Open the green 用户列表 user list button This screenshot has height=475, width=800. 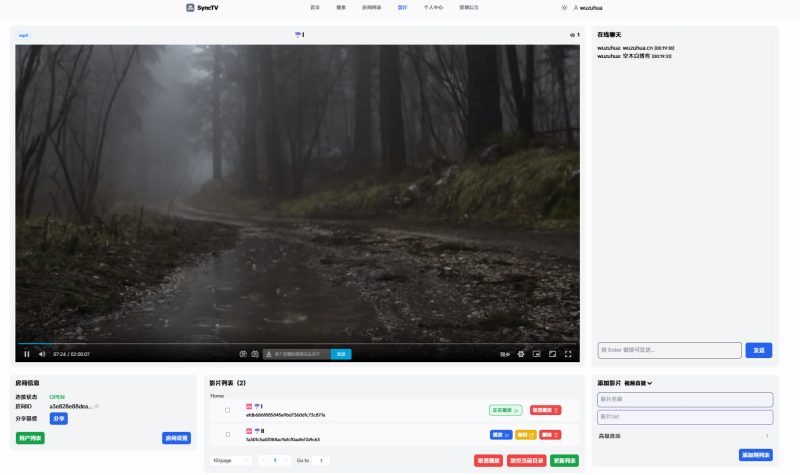coord(30,438)
